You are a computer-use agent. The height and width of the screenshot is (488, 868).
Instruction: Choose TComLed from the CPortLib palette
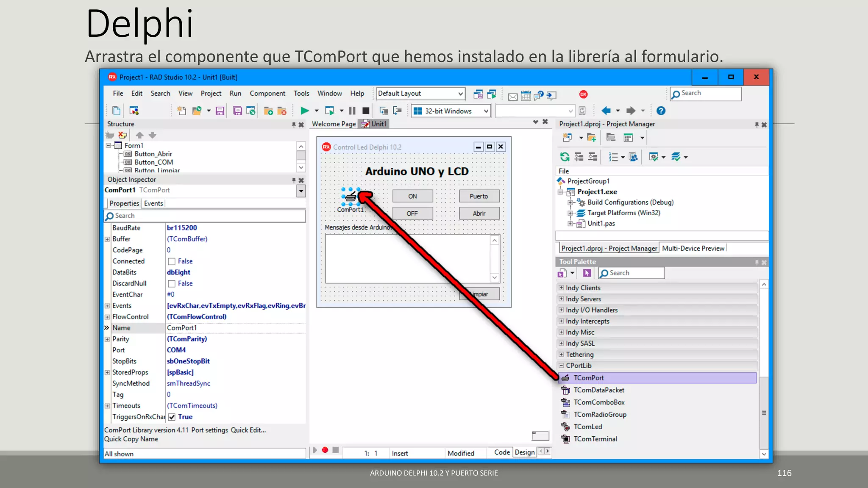point(587,427)
